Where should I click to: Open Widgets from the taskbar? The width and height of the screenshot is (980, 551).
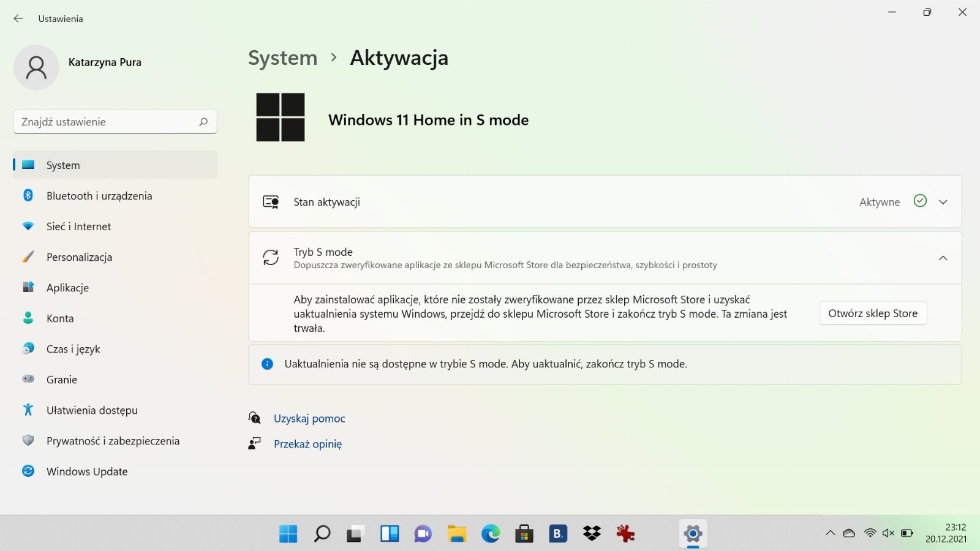pyautogui.click(x=390, y=534)
